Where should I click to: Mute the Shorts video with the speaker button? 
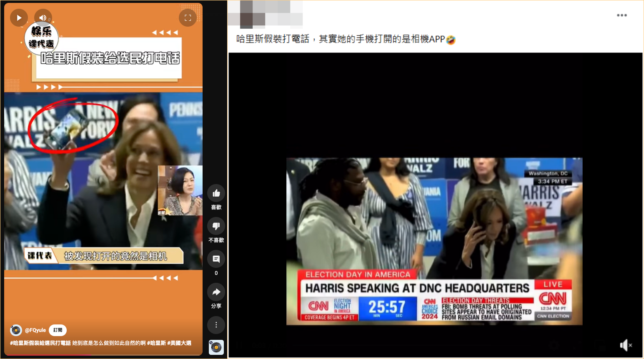(x=43, y=17)
